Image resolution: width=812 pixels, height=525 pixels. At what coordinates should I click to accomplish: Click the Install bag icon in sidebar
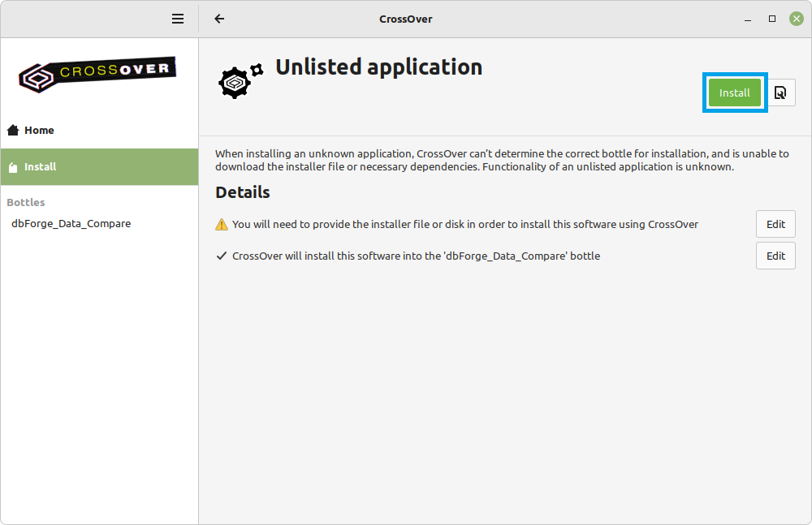(x=13, y=166)
